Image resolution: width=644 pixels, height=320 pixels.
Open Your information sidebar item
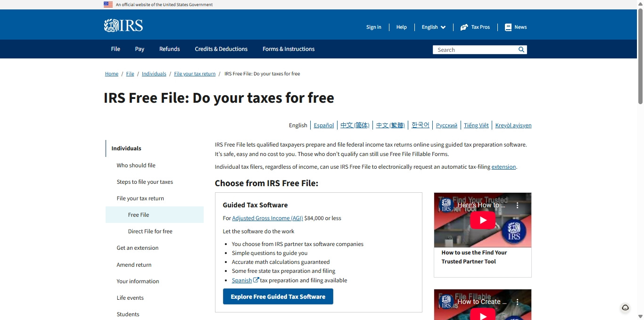coord(138,281)
